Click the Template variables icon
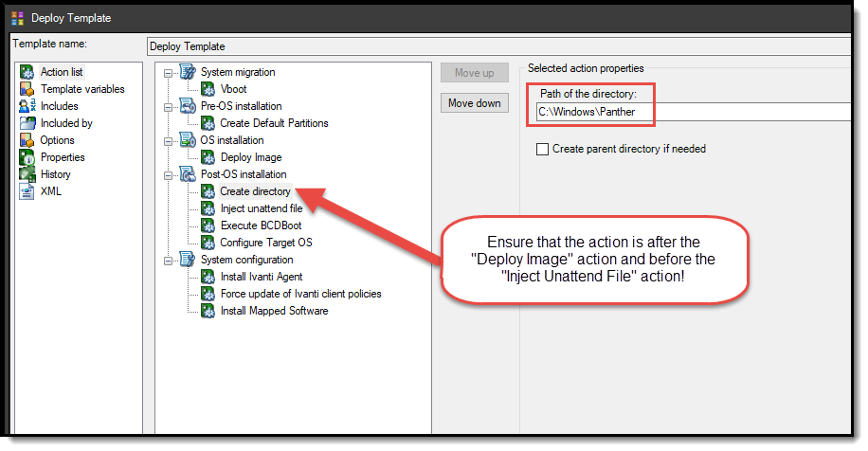Image resolution: width=868 pixels, height=451 pixels. point(27,89)
